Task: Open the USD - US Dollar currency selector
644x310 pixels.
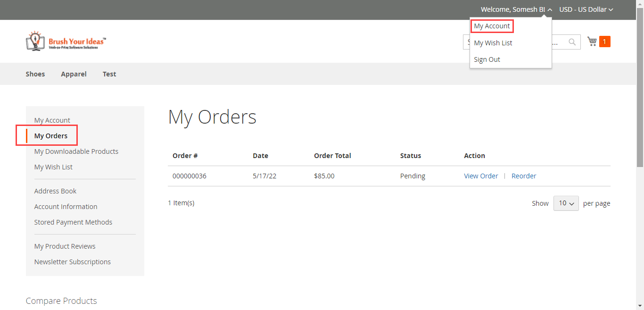Action: 586,9
